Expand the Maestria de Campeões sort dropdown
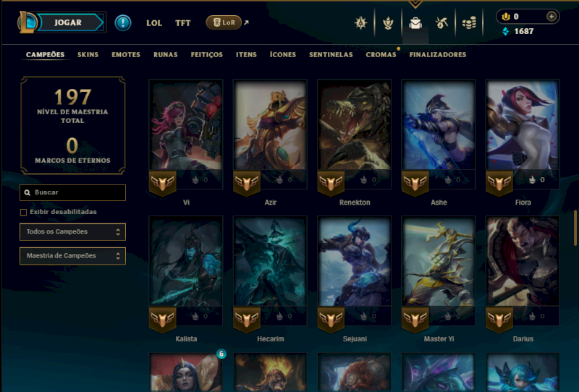Viewport: 579px width, 392px height. coord(73,256)
